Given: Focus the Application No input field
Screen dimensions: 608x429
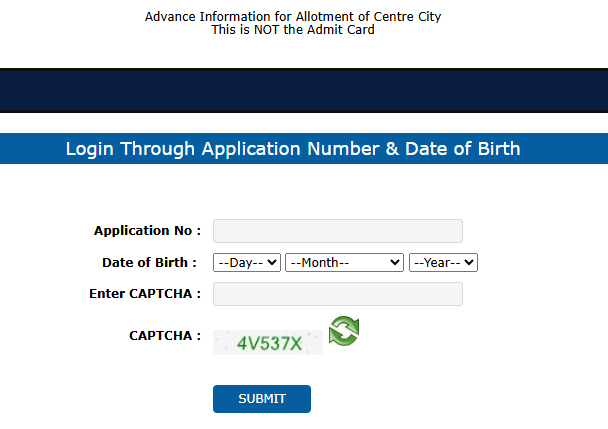Looking at the screenshot, I should 337,231.
